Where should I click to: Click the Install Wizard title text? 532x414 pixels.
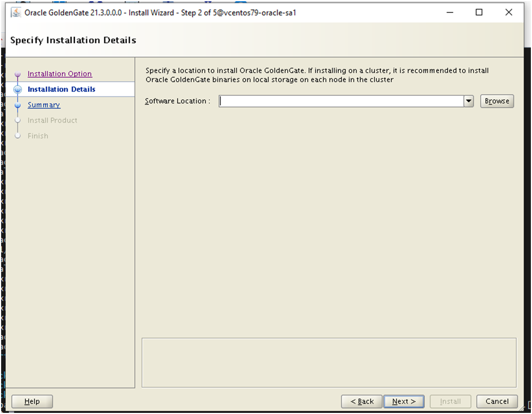(x=160, y=12)
